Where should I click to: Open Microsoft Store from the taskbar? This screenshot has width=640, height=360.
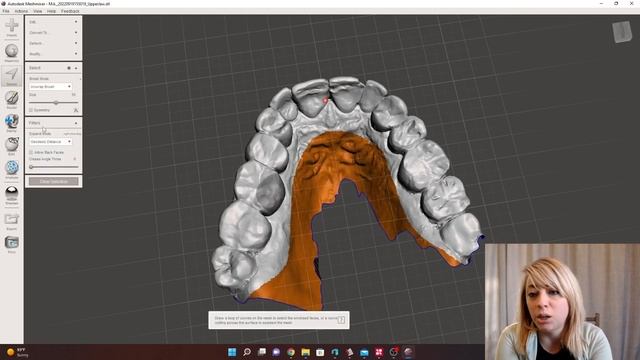(x=320, y=352)
